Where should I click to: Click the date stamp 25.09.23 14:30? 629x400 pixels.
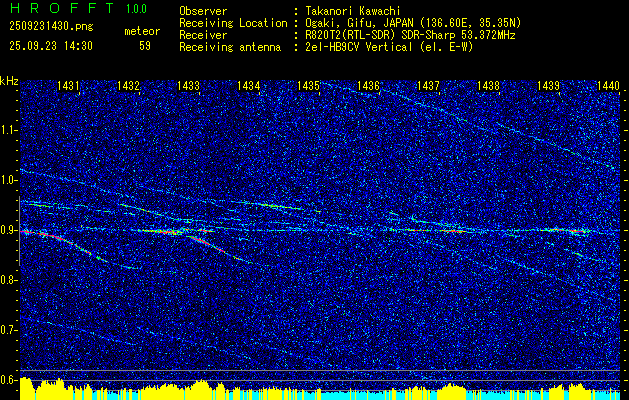pos(51,46)
